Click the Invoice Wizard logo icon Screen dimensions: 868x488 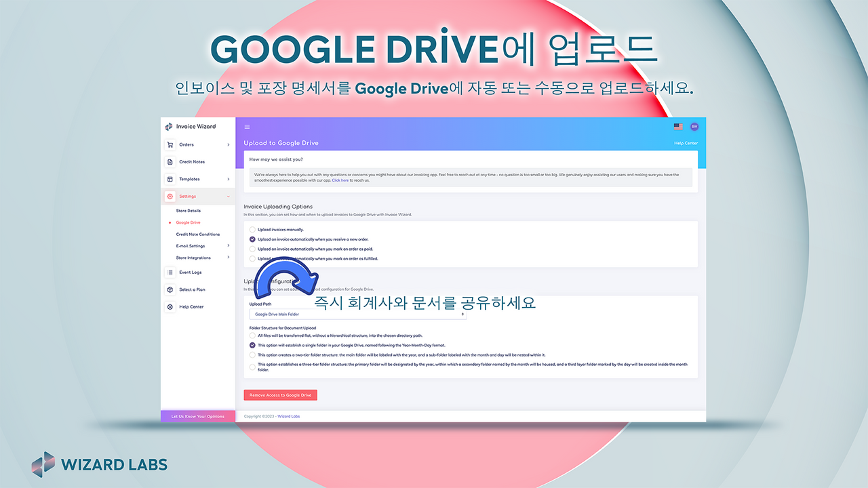pyautogui.click(x=169, y=127)
